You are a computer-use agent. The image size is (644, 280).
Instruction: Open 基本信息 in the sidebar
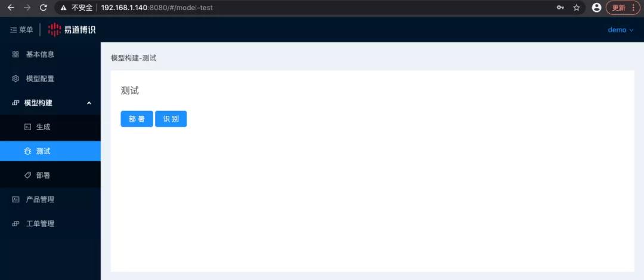click(x=40, y=54)
